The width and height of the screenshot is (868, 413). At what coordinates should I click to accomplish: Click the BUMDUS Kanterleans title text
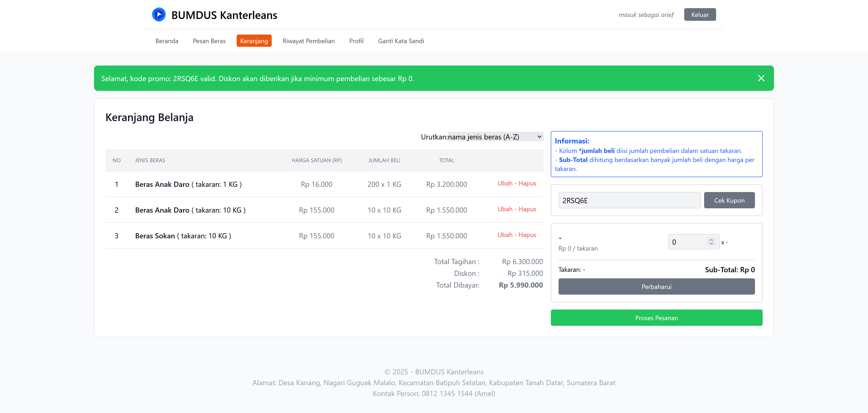224,15
